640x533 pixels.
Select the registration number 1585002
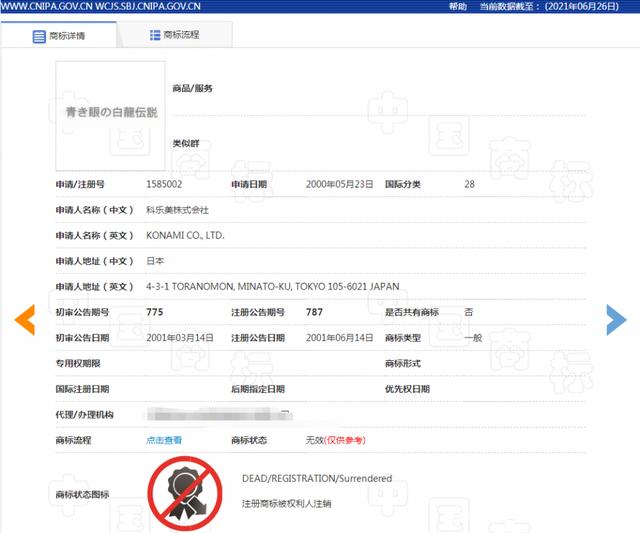point(164,184)
